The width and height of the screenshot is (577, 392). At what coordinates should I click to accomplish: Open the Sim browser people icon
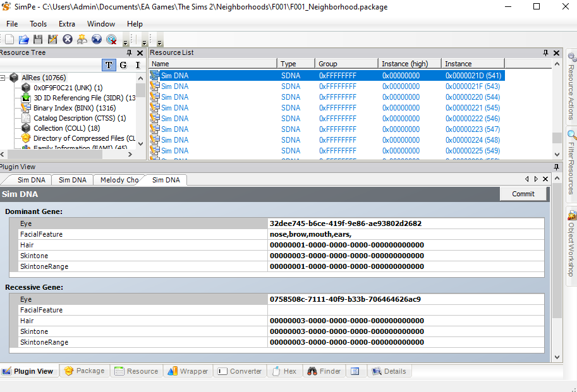coord(82,39)
